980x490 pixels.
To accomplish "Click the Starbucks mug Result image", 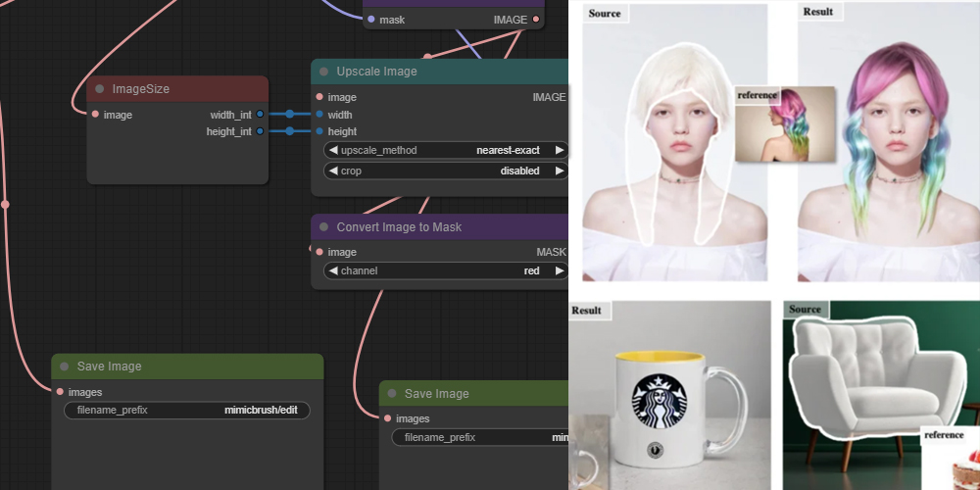I will pos(670,395).
